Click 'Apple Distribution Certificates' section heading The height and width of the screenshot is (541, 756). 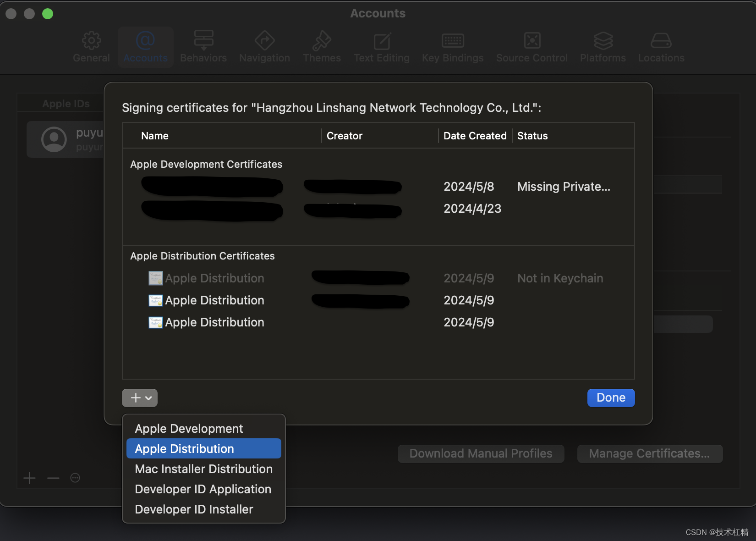tap(203, 256)
